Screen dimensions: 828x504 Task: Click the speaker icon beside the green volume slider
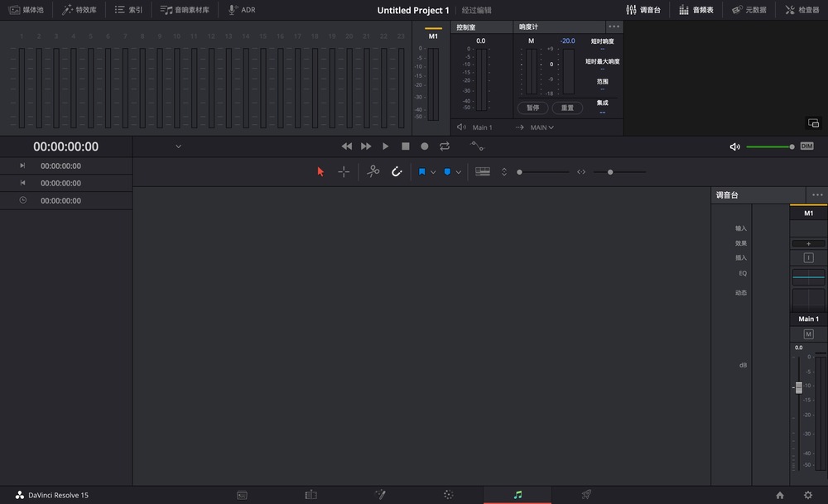pyautogui.click(x=734, y=146)
